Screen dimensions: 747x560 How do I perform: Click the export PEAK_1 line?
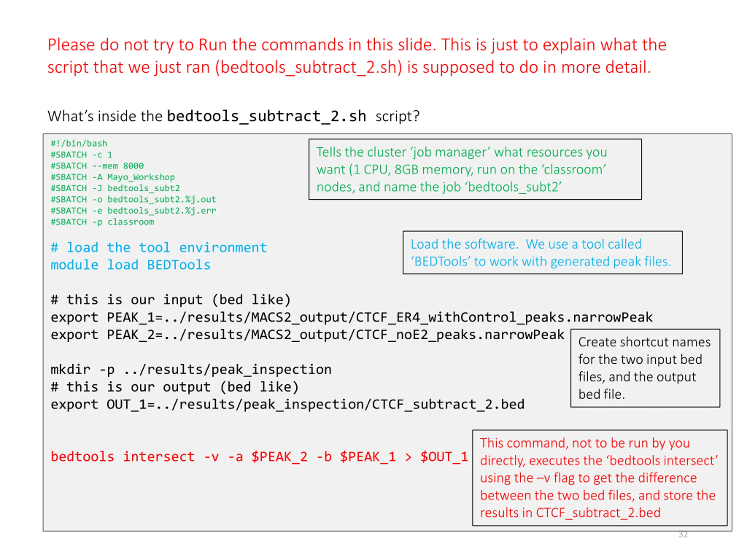point(351,317)
